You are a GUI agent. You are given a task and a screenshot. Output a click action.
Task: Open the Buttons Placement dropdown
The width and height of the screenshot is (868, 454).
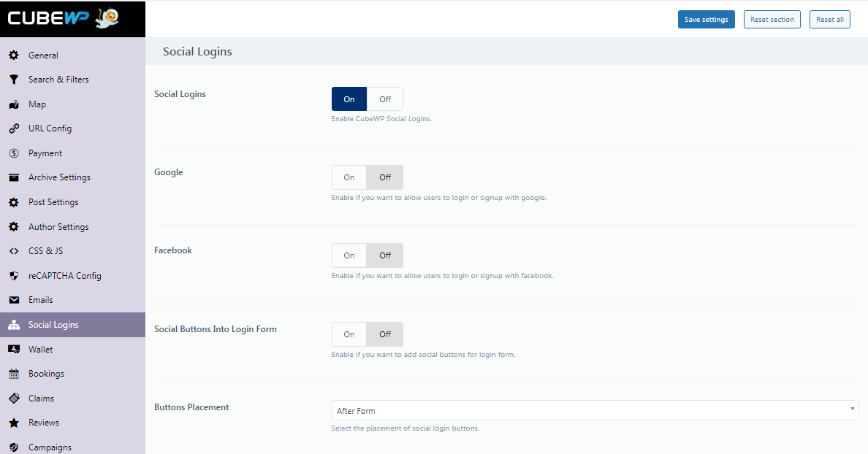(x=595, y=410)
